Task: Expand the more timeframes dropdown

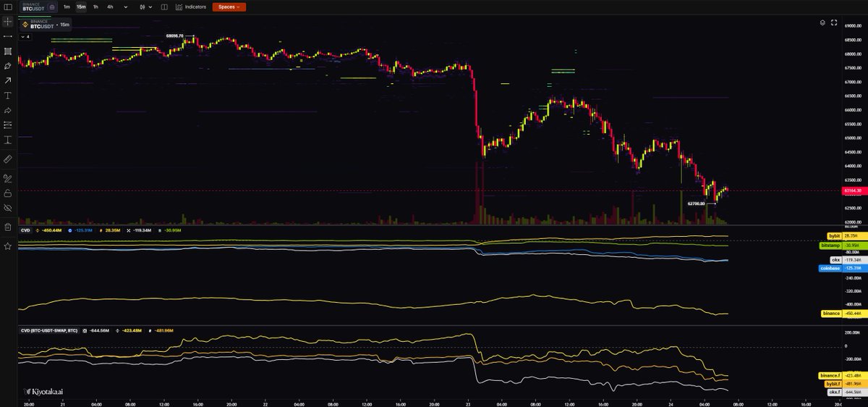Action: [126, 7]
